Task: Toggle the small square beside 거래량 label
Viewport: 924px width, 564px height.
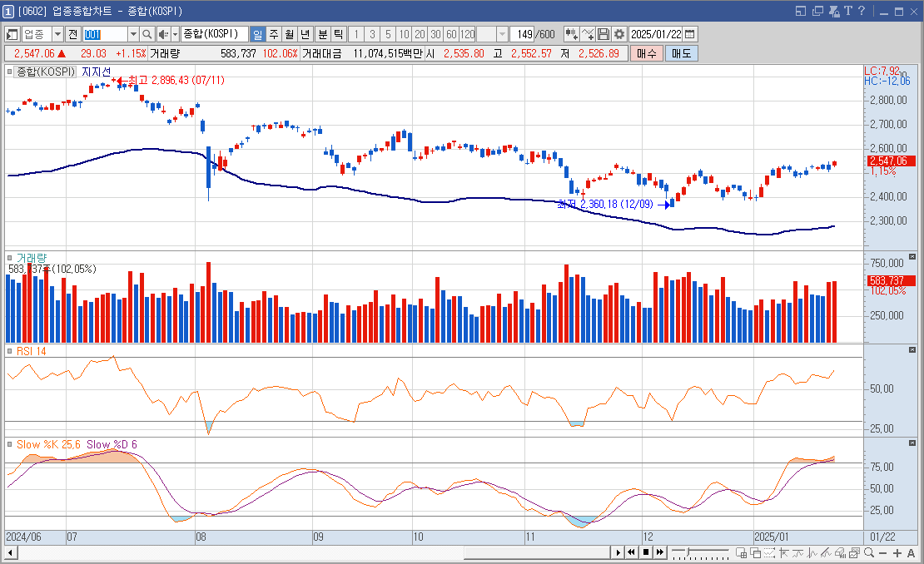Action: 9,257
